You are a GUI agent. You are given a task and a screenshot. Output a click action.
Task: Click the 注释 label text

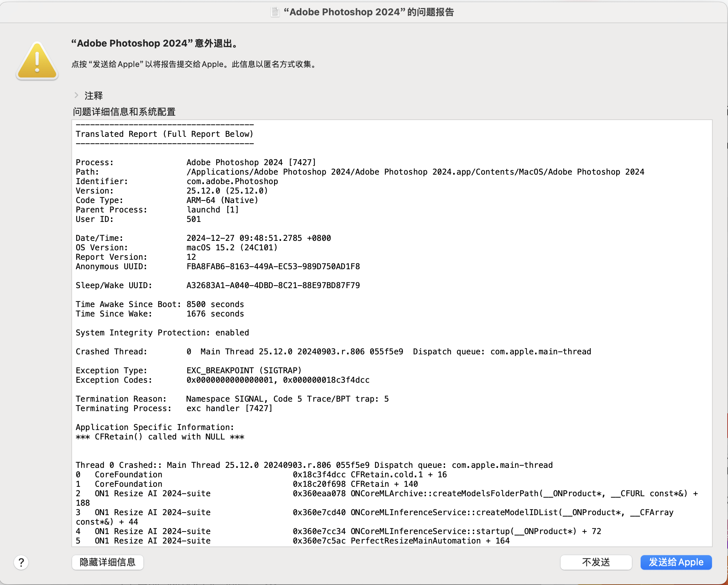[94, 96]
